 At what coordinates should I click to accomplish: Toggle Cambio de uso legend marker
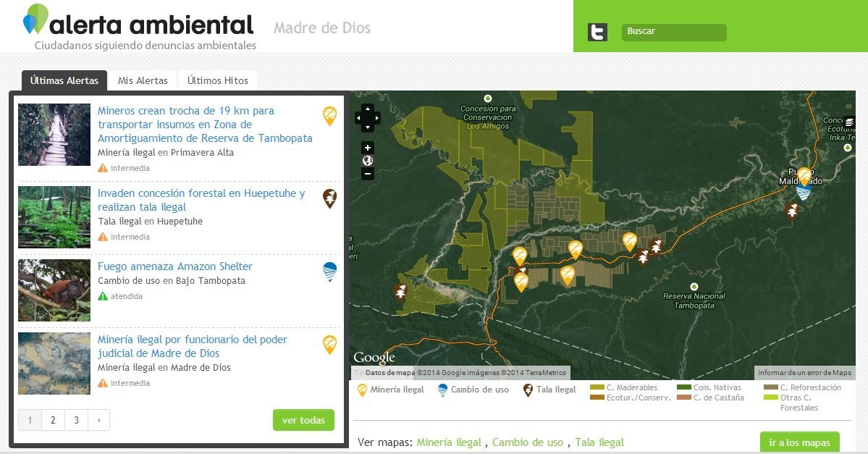coord(442,390)
